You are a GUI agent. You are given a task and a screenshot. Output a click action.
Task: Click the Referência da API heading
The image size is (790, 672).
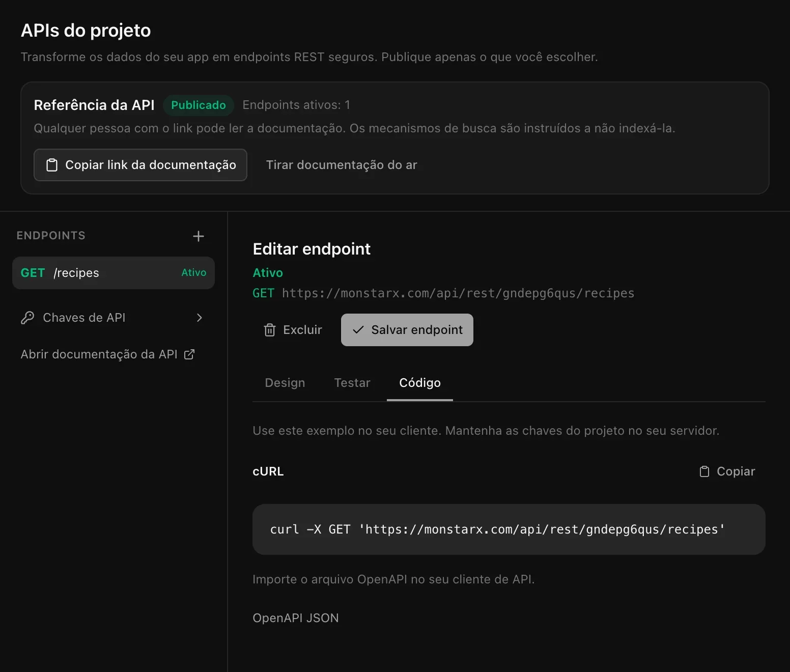[94, 105]
